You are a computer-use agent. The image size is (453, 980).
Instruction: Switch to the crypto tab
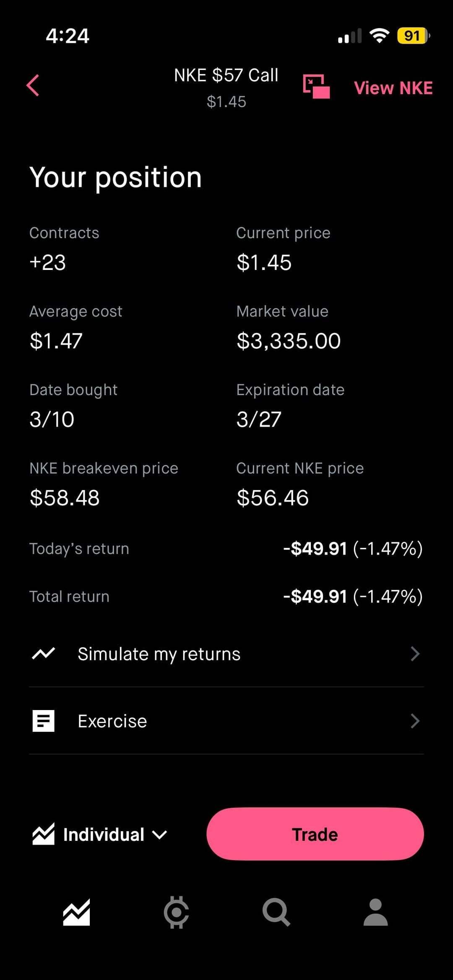[176, 912]
